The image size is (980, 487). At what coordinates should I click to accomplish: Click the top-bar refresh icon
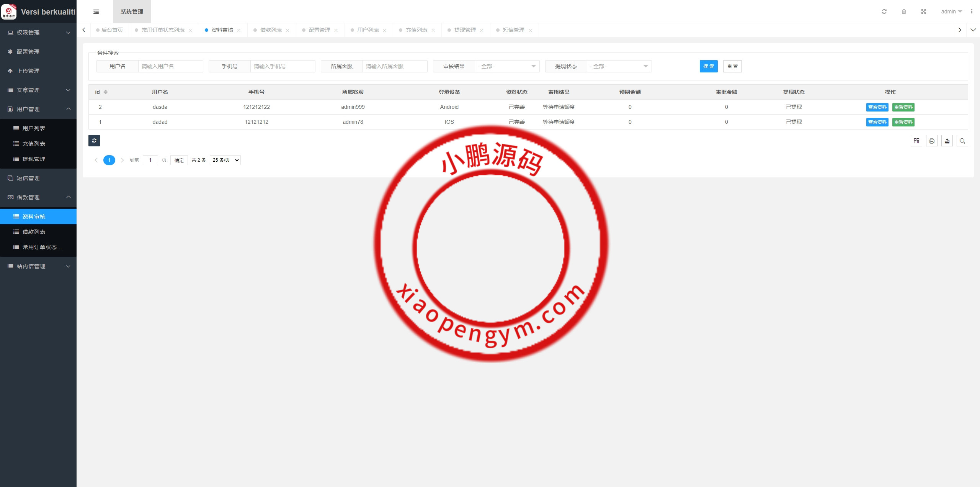pos(884,11)
